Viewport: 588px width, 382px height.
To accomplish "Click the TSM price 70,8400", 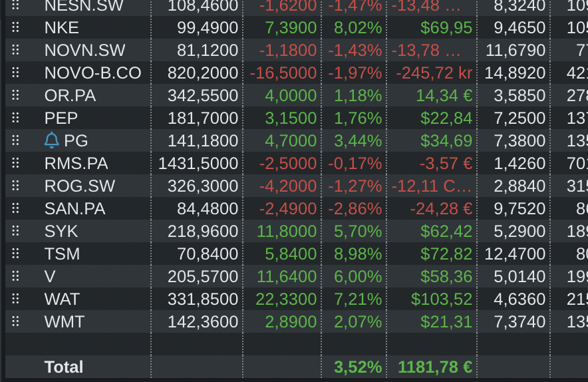I will click(208, 254).
